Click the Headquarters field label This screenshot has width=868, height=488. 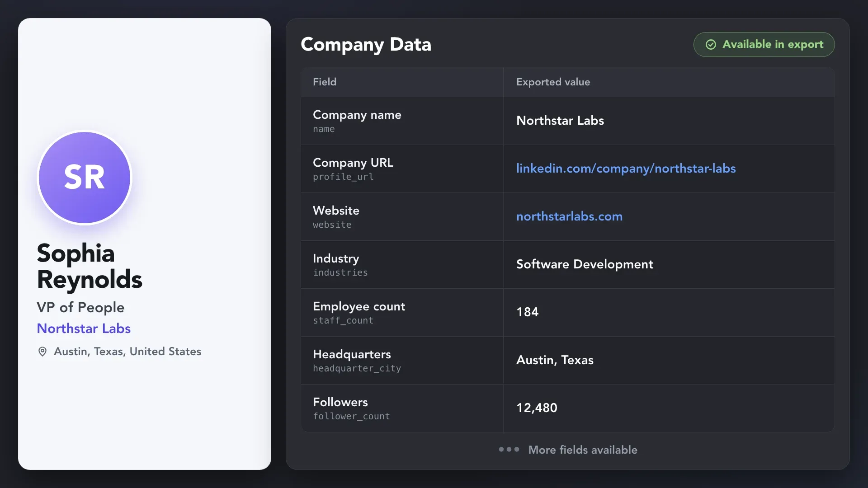point(352,354)
